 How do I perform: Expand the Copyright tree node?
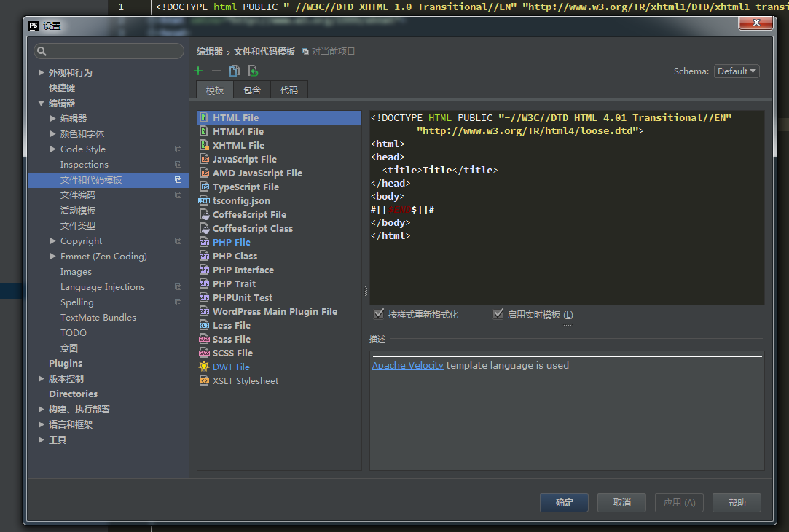pos(53,241)
